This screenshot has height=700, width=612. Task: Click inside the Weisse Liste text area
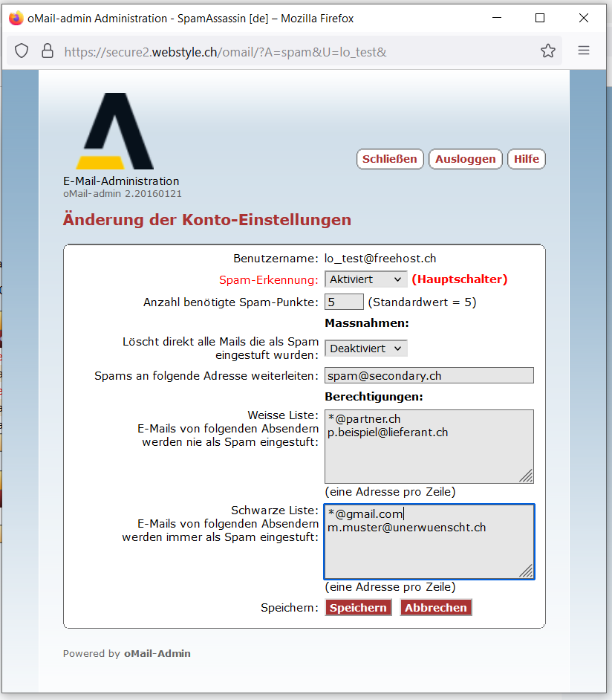(429, 453)
